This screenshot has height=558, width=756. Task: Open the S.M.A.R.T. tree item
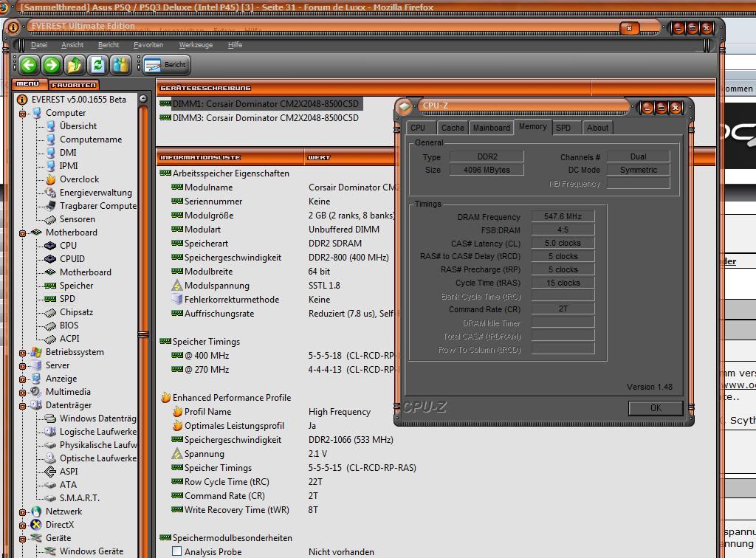coord(79,497)
